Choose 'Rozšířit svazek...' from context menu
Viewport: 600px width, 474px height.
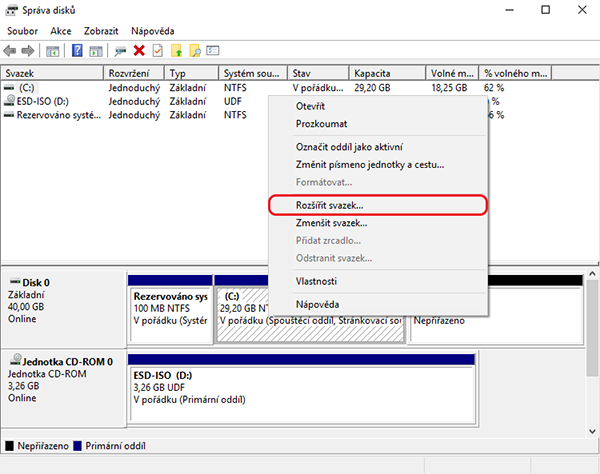tap(330, 204)
